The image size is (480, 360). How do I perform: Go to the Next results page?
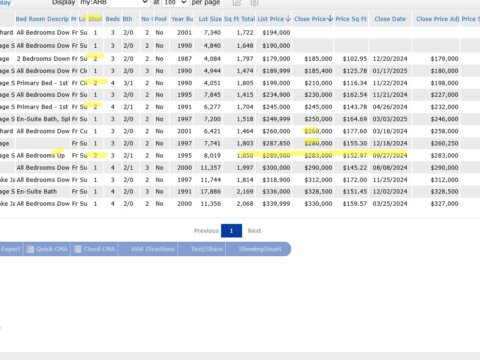click(x=254, y=231)
